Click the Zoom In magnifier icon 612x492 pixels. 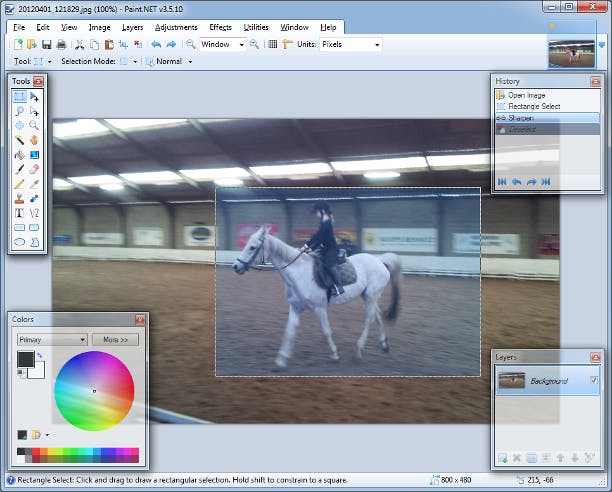pos(254,44)
